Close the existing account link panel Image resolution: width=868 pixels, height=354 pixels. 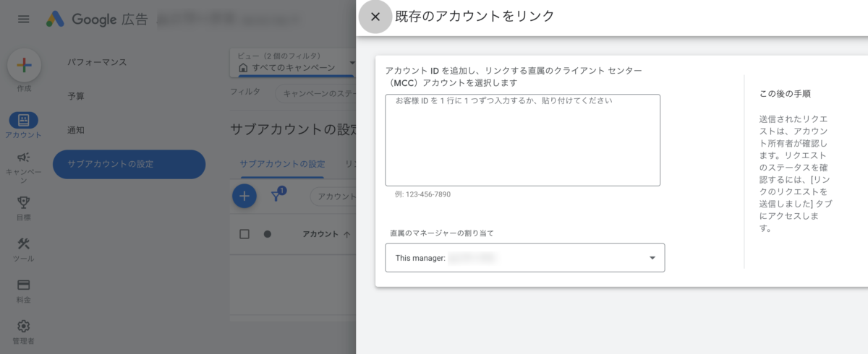(375, 17)
